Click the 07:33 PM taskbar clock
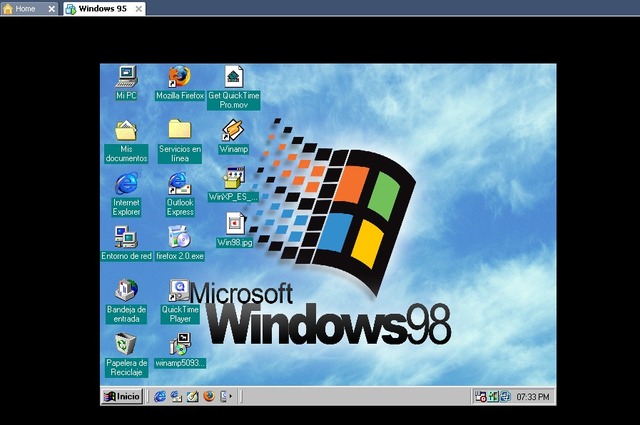This screenshot has height=425, width=640. coord(533,397)
